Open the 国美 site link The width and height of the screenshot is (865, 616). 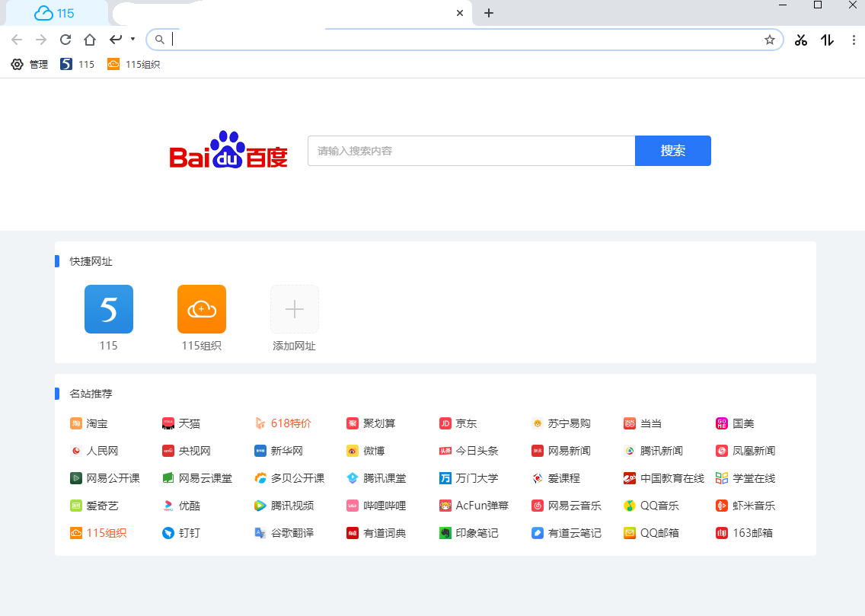pyautogui.click(x=735, y=423)
